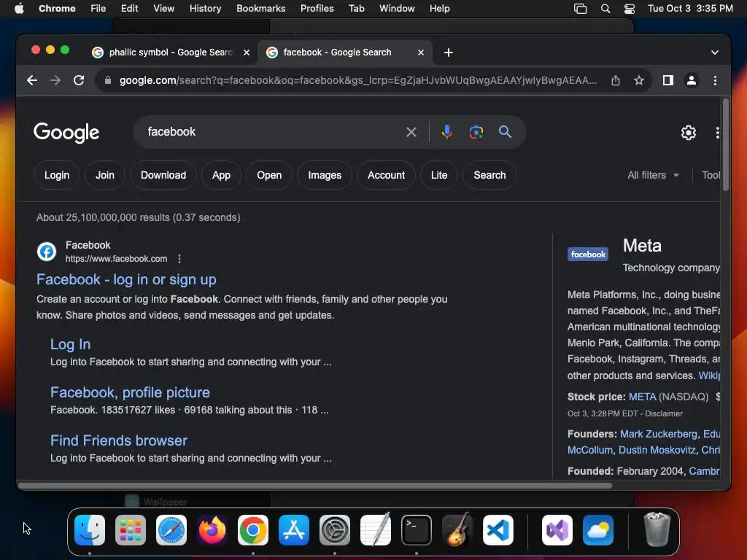Open macOS Control Center in the menu bar

click(629, 9)
